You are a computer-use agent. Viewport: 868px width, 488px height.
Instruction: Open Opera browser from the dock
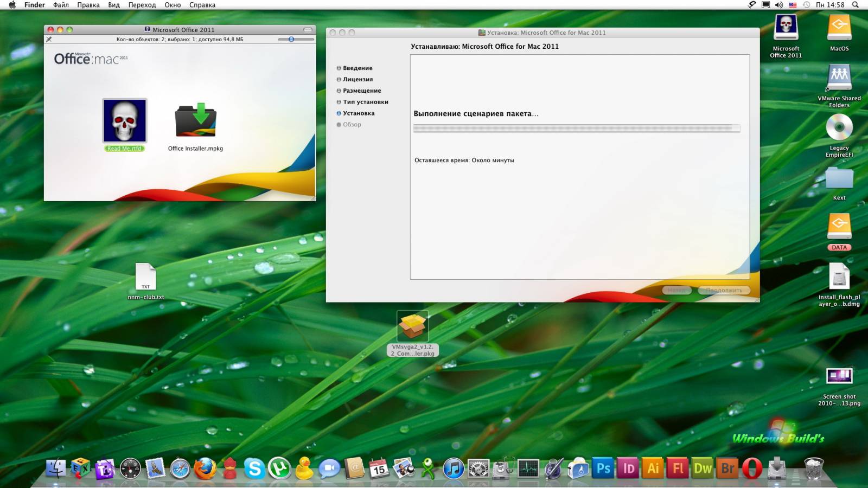752,468
